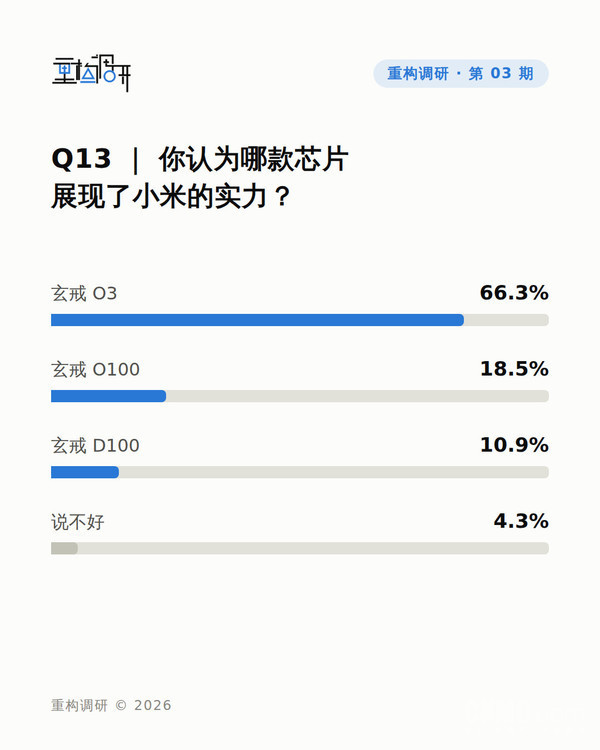Select the 玄戒 O3 option label
The image size is (600, 750).
84,293
